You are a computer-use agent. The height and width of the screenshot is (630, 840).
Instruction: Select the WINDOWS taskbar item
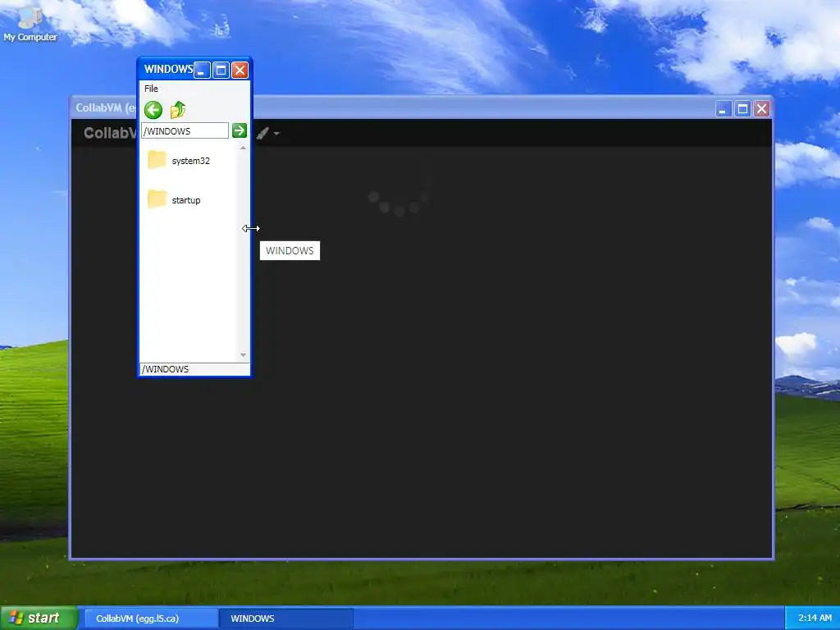coord(286,619)
